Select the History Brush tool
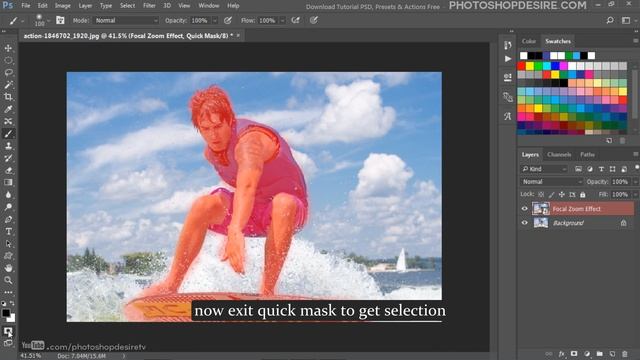Image resolution: width=640 pixels, height=360 pixels. [x=8, y=158]
